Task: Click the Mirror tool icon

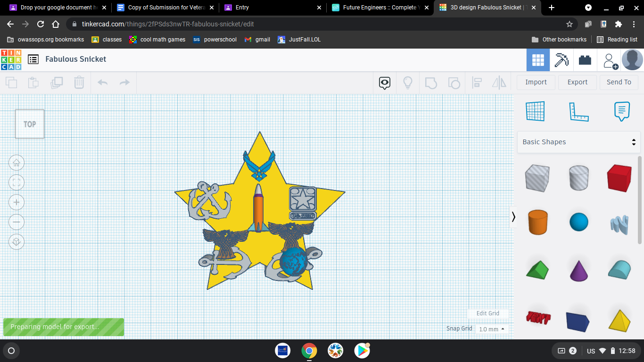Action: [x=499, y=83]
